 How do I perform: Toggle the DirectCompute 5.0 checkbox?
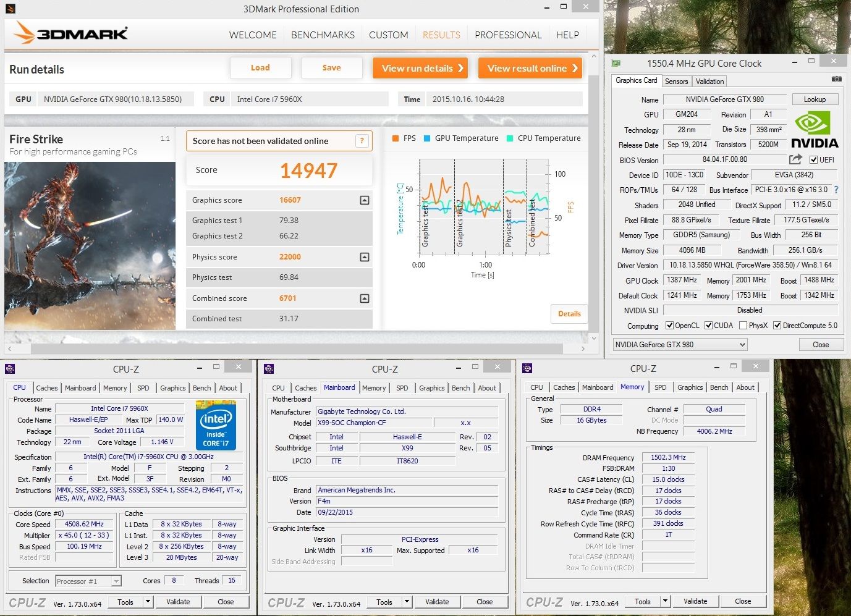pos(777,326)
